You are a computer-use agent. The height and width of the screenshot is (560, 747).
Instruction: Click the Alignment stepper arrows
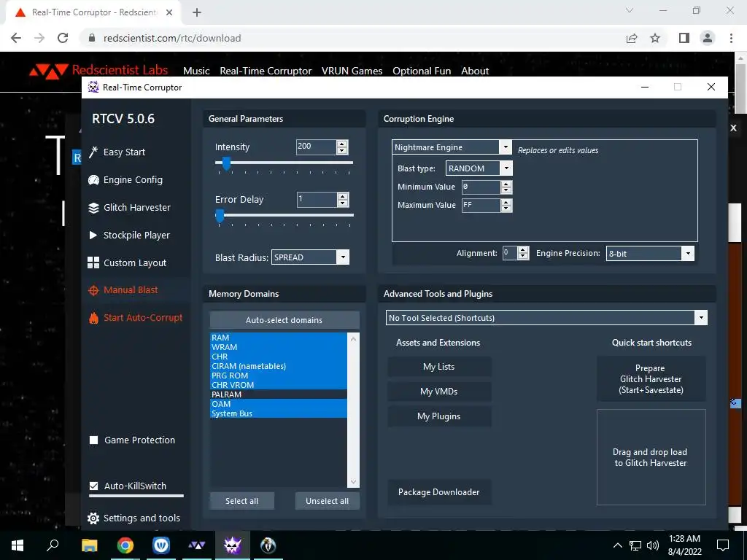(523, 253)
